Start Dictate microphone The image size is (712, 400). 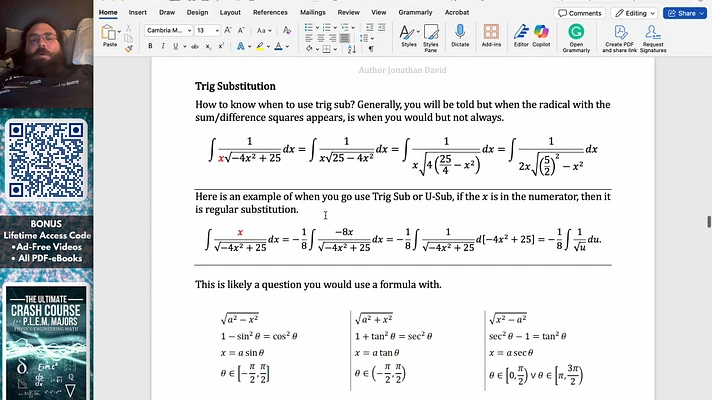[460, 36]
